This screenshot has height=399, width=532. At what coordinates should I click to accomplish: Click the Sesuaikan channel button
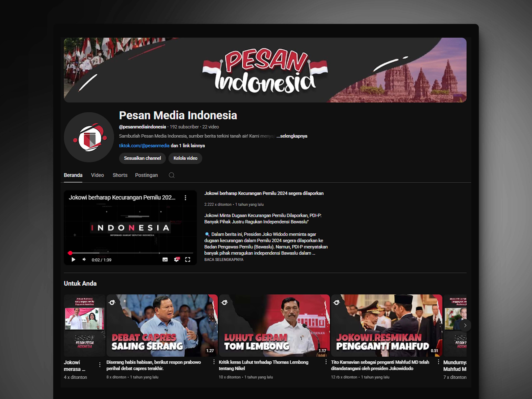[x=142, y=158]
